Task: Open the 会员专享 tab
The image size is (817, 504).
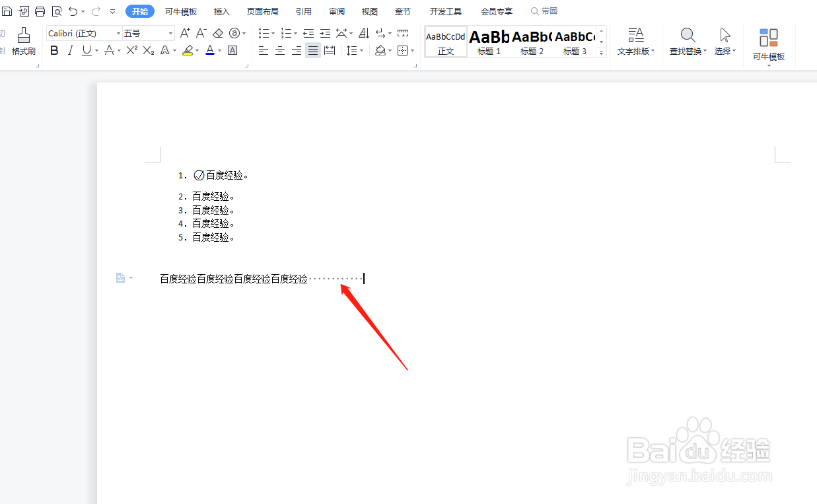Action: pos(497,11)
